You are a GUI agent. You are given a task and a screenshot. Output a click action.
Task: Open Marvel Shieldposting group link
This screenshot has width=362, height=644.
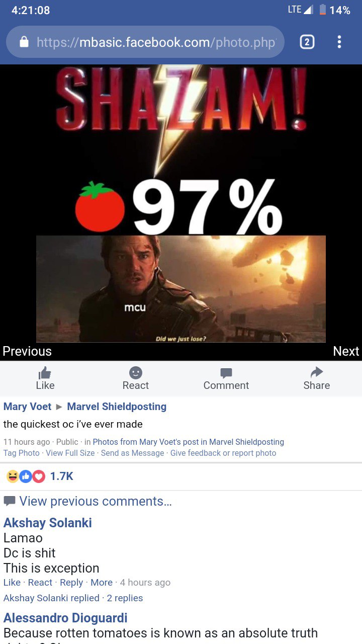[x=117, y=407]
